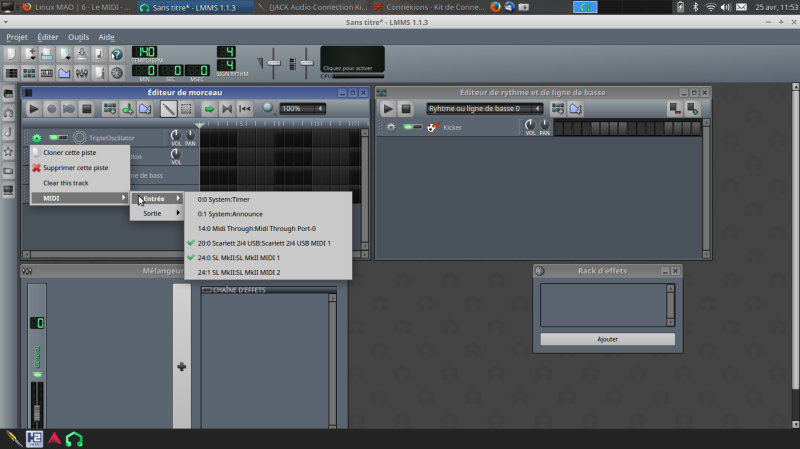Click the zoom magnifier in the Song Editor

coord(268,108)
